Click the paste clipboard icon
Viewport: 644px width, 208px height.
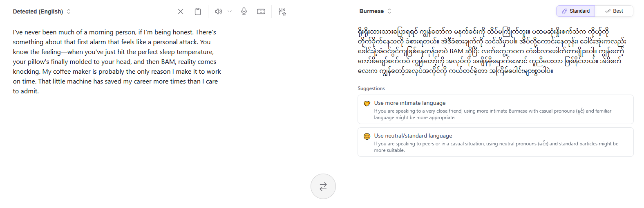point(198,11)
